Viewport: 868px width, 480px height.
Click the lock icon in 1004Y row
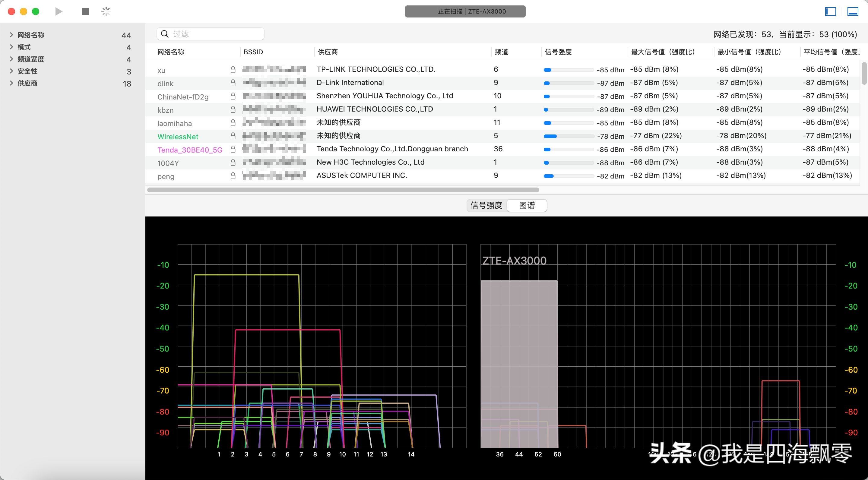[x=233, y=163]
